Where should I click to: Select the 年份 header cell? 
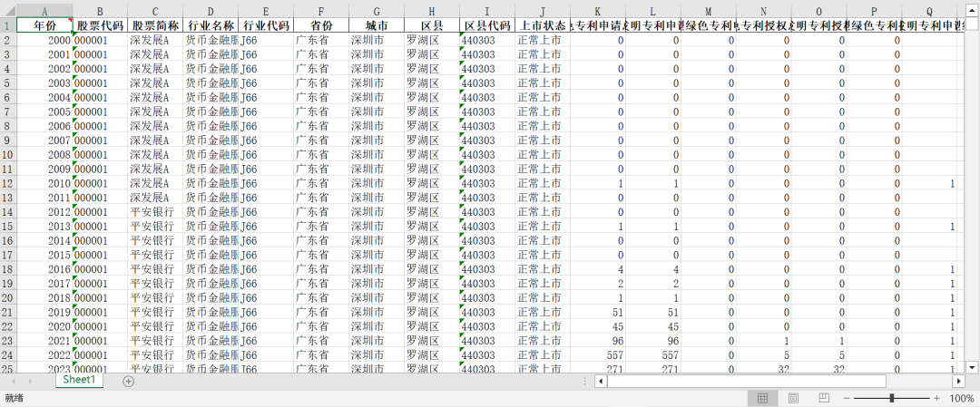point(44,25)
